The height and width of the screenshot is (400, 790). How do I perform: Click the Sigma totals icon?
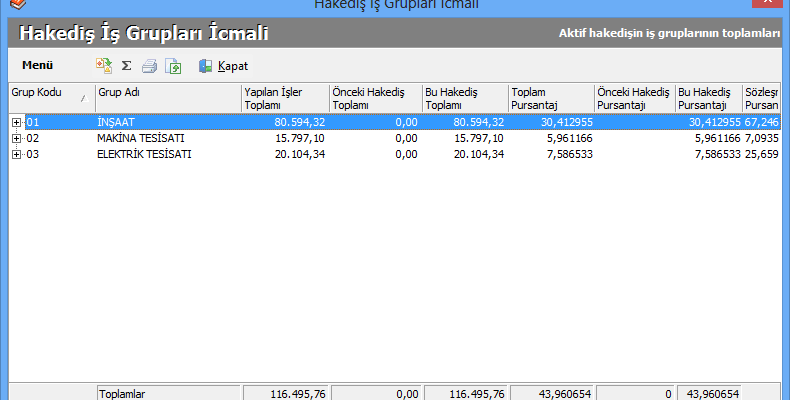click(126, 66)
